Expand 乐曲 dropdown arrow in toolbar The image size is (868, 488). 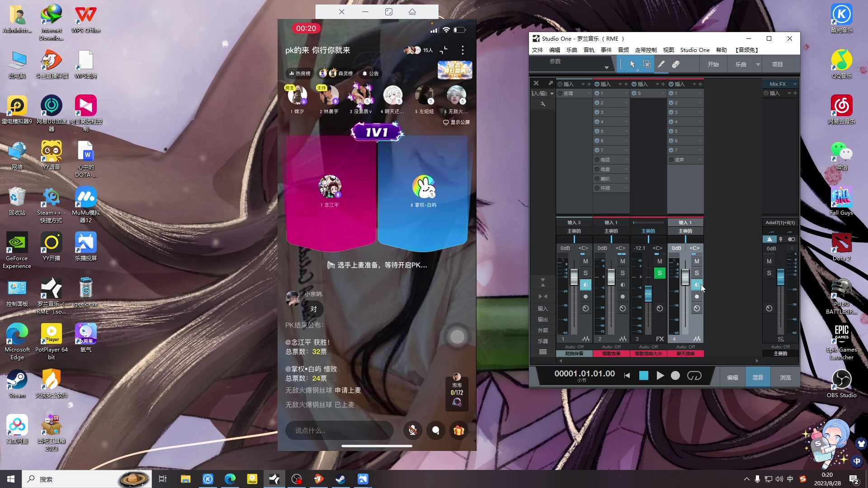point(758,64)
